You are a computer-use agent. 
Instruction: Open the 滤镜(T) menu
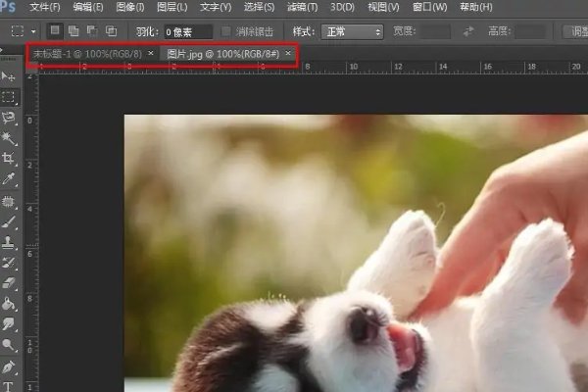tap(302, 7)
